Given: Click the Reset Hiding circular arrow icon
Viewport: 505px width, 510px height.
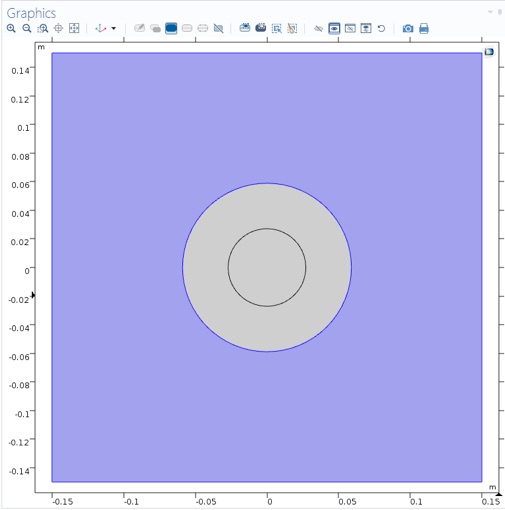Looking at the screenshot, I should click(x=381, y=29).
